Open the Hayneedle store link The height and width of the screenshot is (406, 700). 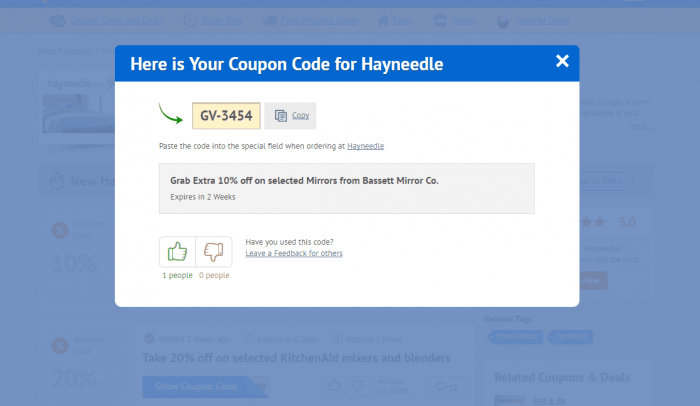pos(365,146)
